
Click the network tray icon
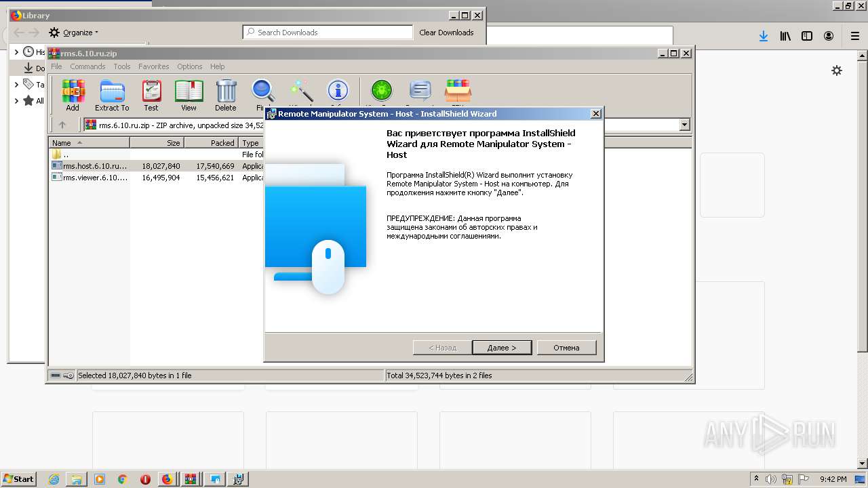point(787,479)
